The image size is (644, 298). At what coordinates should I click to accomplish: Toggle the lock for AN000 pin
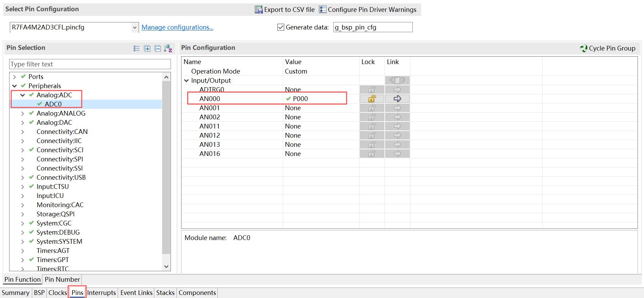372,99
